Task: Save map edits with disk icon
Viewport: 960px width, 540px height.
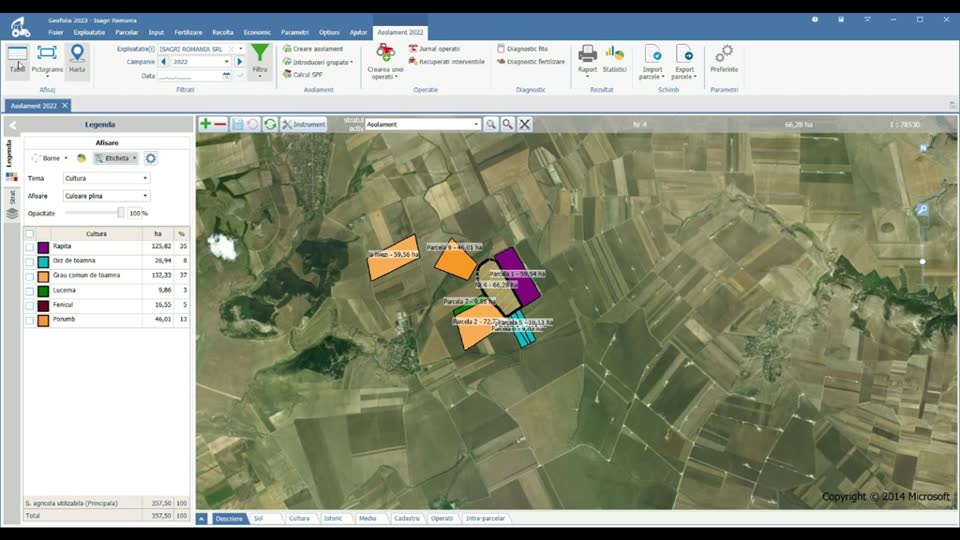Action: pyautogui.click(x=238, y=124)
